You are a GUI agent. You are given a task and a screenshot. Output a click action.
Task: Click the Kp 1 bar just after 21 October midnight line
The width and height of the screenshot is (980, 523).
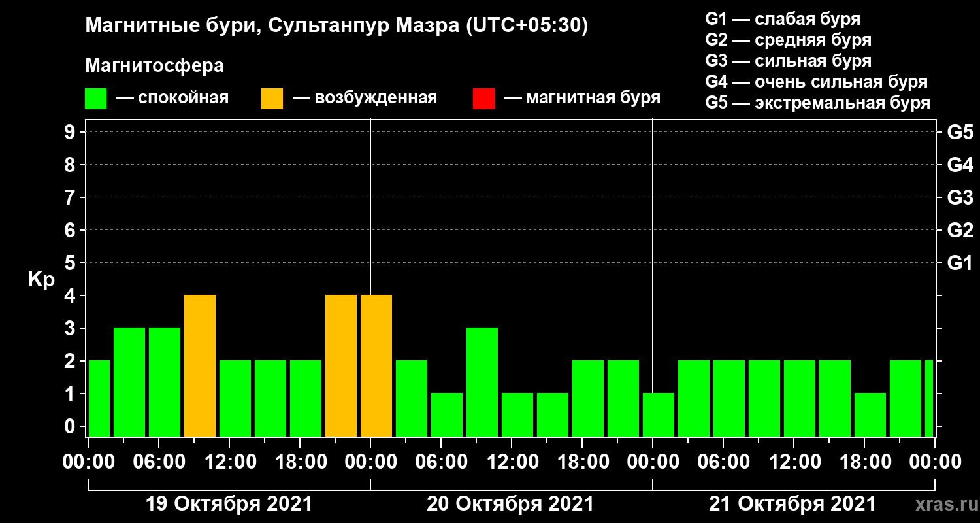tap(659, 415)
